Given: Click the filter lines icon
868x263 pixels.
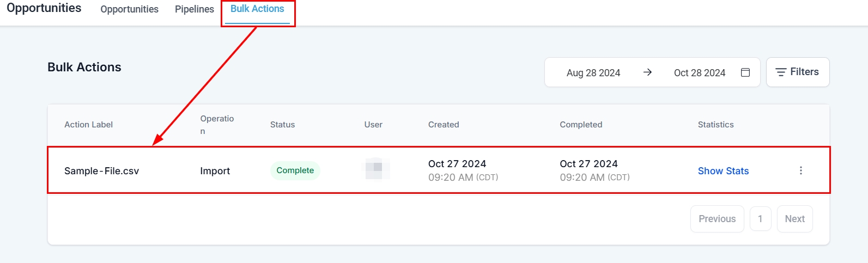Looking at the screenshot, I should pyautogui.click(x=781, y=72).
